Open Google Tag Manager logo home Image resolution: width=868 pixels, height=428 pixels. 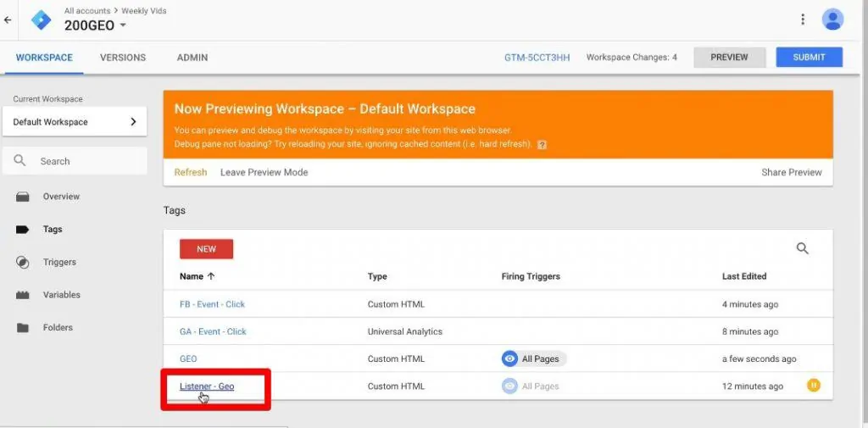point(41,20)
